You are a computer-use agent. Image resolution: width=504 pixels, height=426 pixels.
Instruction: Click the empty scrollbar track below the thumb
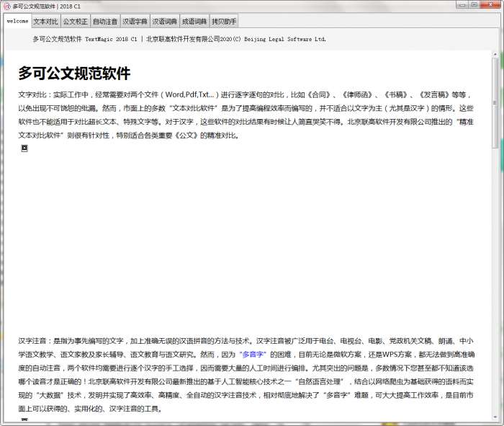(495, 288)
